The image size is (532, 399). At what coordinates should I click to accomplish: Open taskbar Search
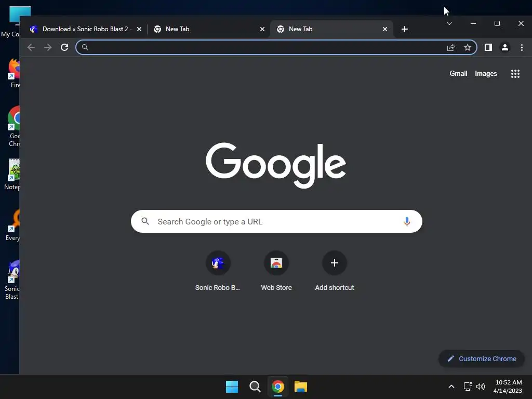[255, 387]
